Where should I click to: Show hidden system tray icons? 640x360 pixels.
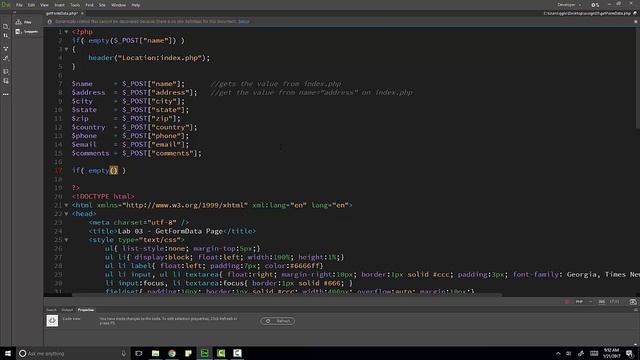(x=558, y=353)
